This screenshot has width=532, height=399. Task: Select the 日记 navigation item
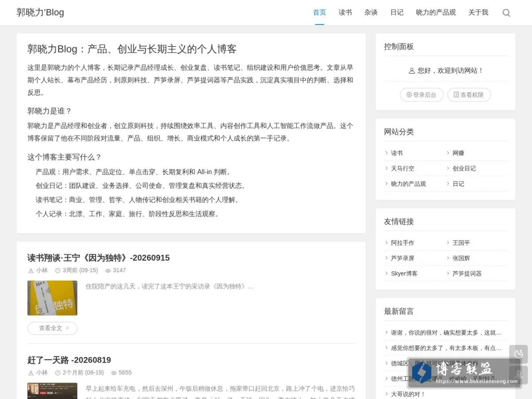click(397, 12)
